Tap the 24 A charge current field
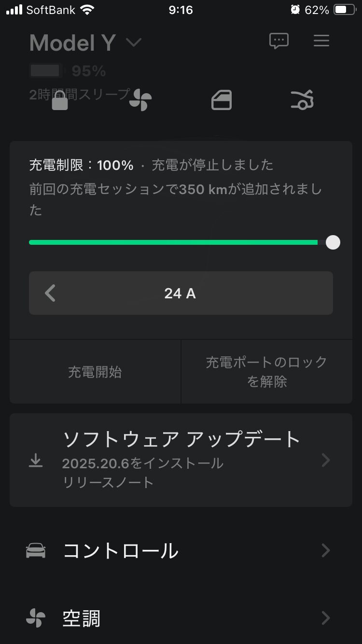The height and width of the screenshot is (644, 362). [180, 293]
